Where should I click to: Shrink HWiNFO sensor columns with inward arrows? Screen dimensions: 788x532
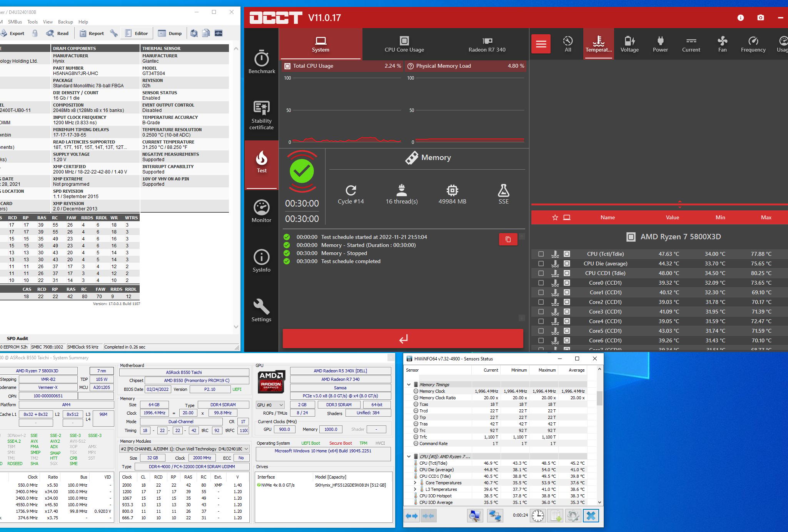(x=428, y=516)
